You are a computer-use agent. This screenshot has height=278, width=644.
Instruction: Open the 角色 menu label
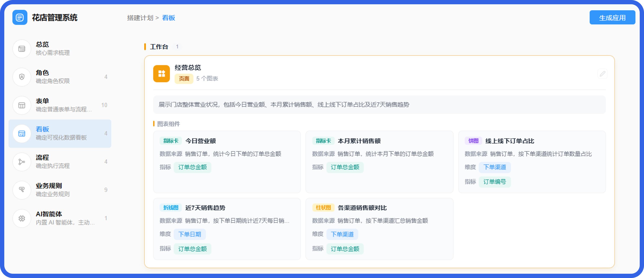pyautogui.click(x=42, y=73)
